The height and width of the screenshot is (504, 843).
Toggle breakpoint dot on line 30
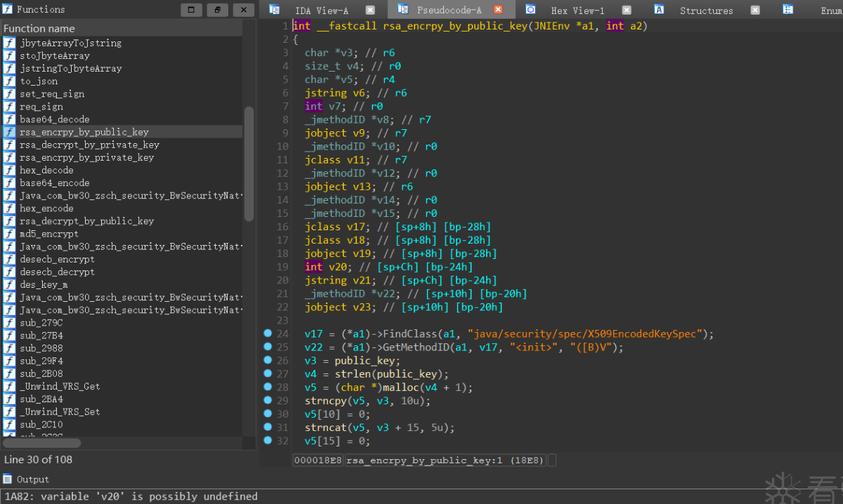pyautogui.click(x=268, y=413)
